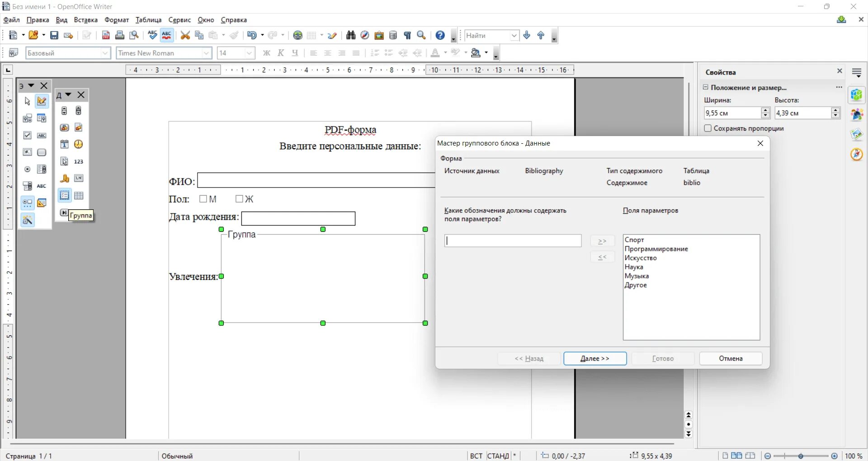This screenshot has width=868, height=461.
Task: Click the << remove field button
Action: point(602,257)
